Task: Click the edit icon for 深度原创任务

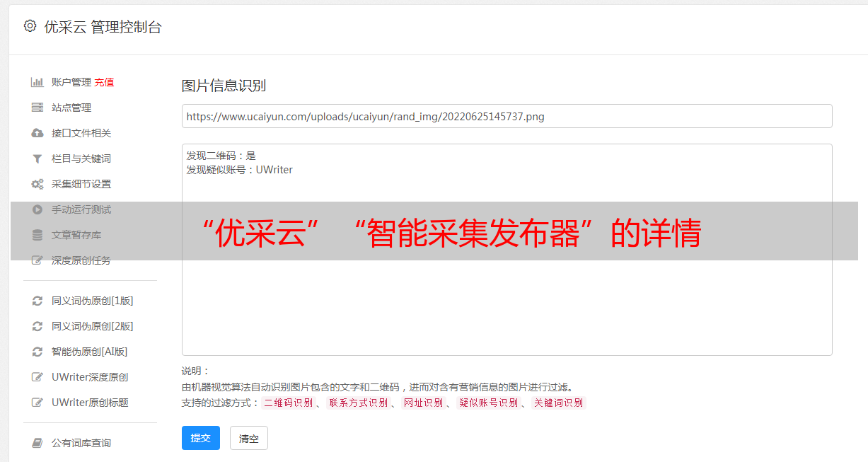Action: click(37, 260)
